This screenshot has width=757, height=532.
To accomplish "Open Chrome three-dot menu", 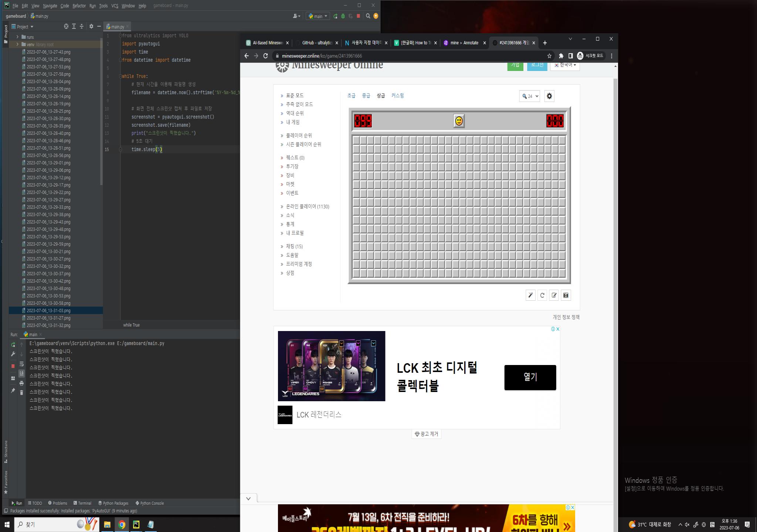I will coord(612,56).
